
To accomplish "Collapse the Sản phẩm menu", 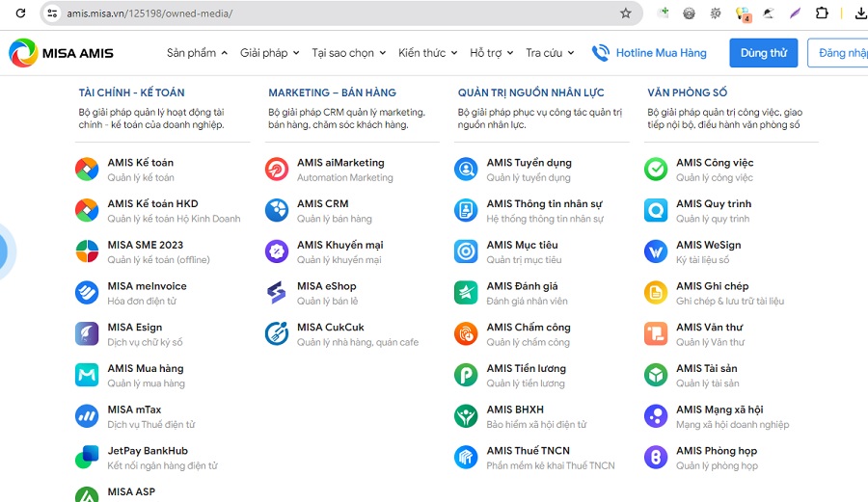I will pyautogui.click(x=197, y=53).
